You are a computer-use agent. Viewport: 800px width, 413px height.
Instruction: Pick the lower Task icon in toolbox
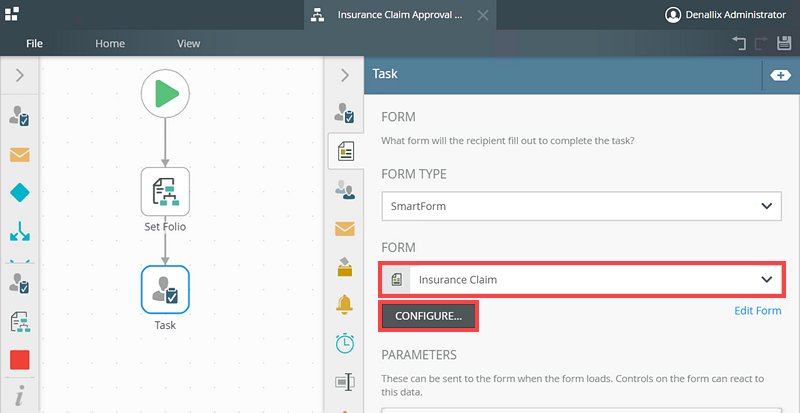coord(19,283)
